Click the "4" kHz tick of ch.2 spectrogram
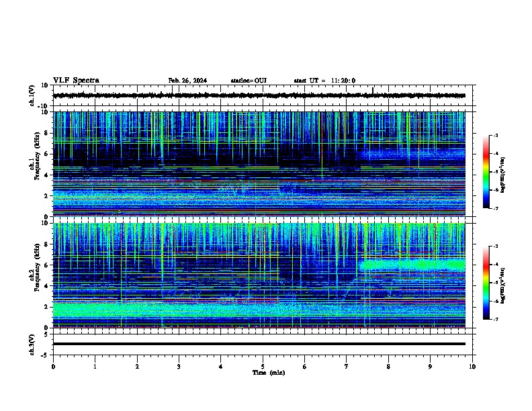Viewport: 532px width, 411px height. coord(46,286)
